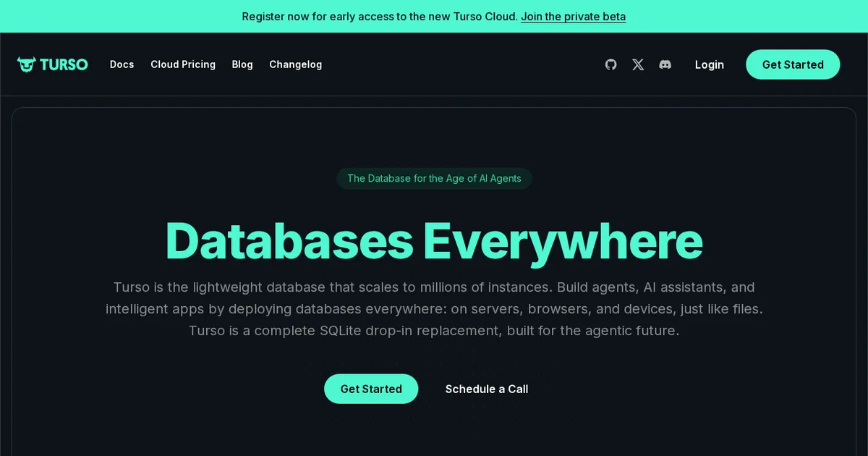Click Get Started in the header
868x456 pixels.
pos(793,64)
